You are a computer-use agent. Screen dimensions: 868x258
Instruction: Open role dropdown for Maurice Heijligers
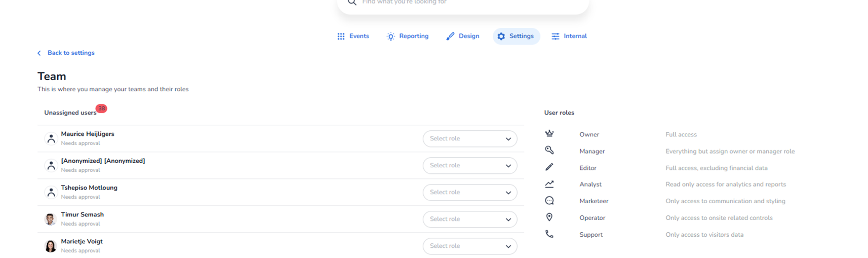click(469, 139)
